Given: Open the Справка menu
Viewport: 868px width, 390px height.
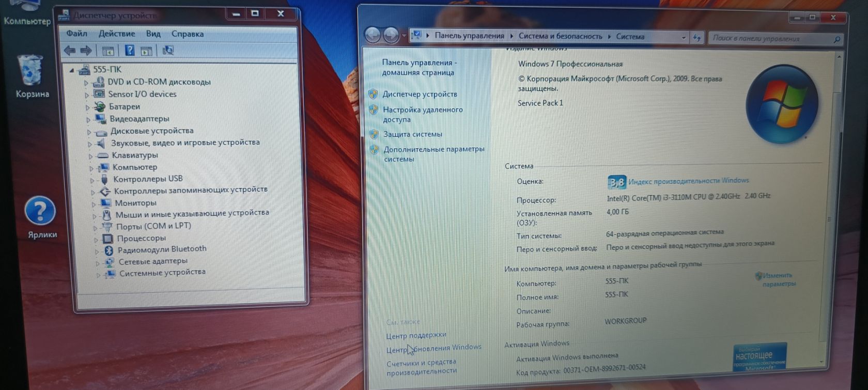Looking at the screenshot, I should 188,34.
